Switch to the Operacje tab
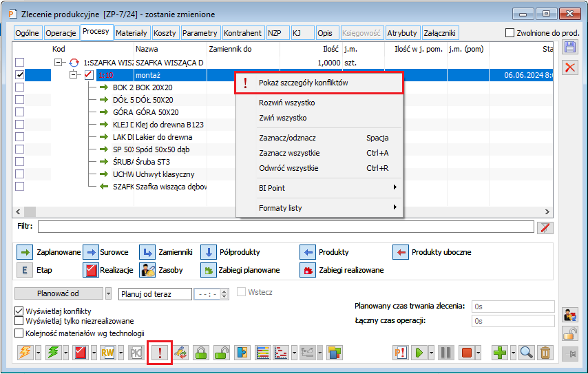Image resolution: width=588 pixels, height=374 pixels. pyautogui.click(x=61, y=33)
